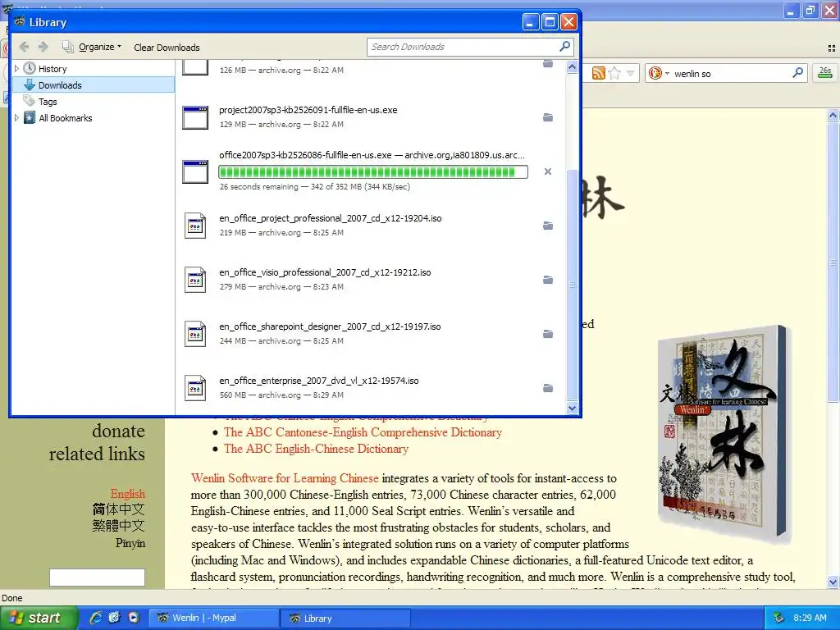Click the Mypal search magnifier icon
Screen dimensions: 840x630
coord(797,72)
